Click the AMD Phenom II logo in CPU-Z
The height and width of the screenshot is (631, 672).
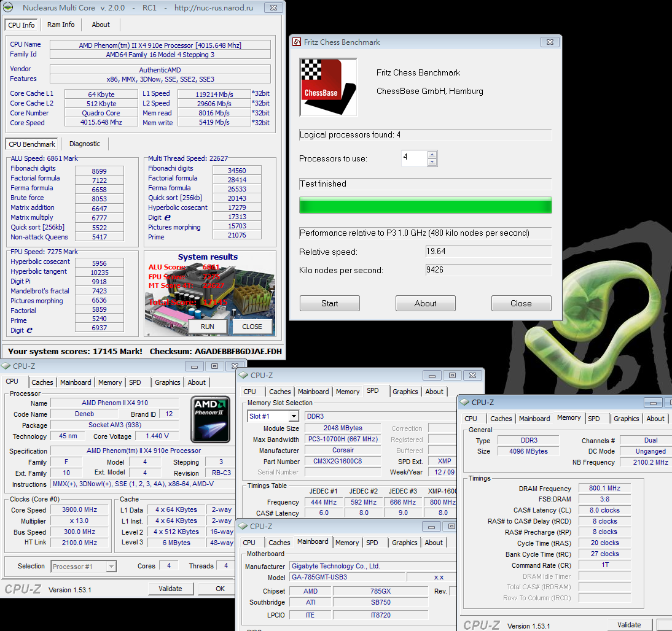tap(211, 419)
